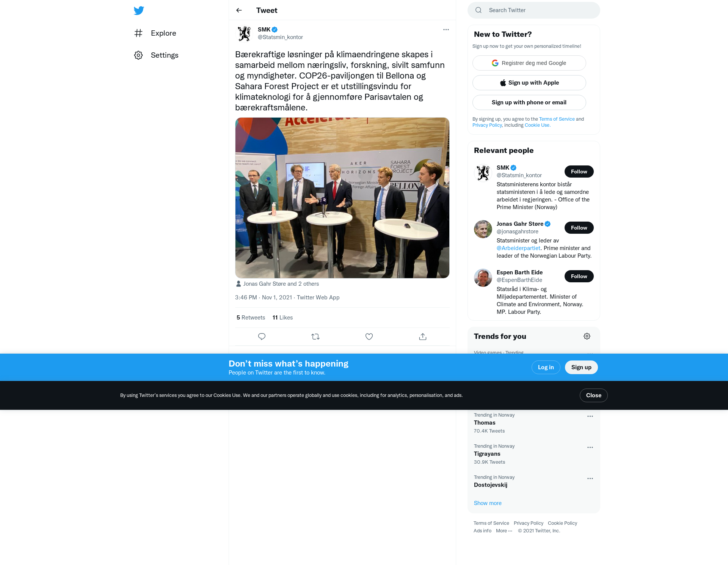The height and width of the screenshot is (565, 728).
Task: Close the cookies notice banner
Action: coord(593,395)
